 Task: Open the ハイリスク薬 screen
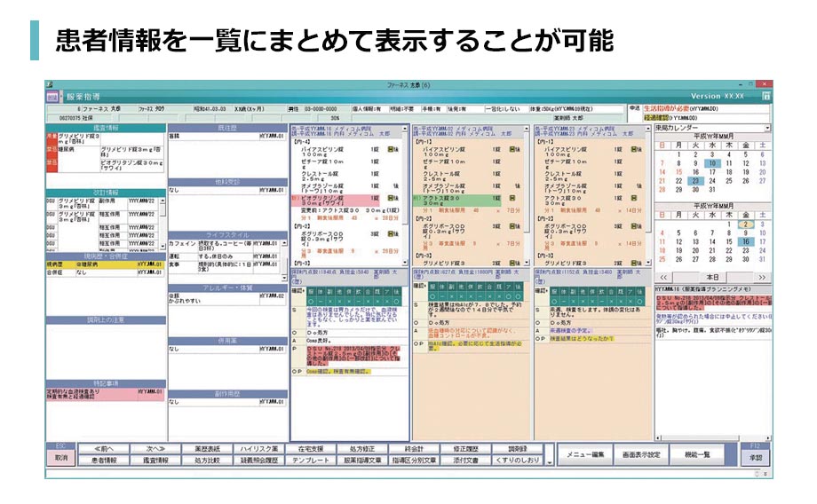(x=261, y=449)
